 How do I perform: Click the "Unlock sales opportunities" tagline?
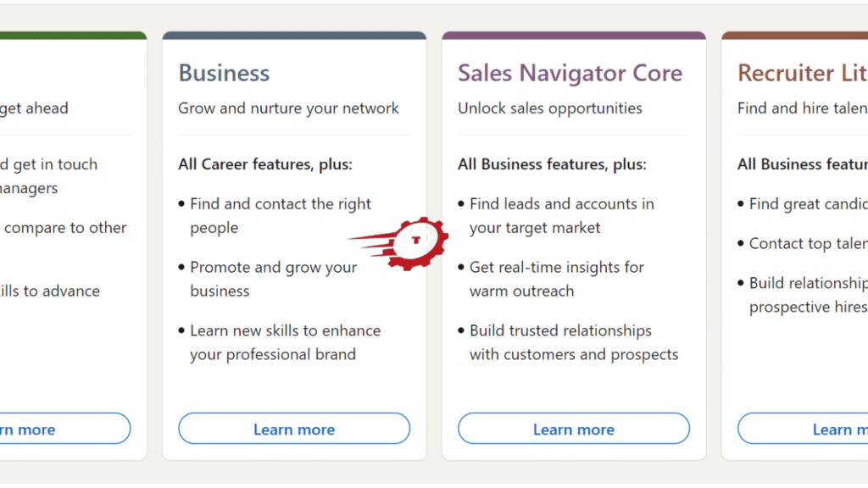tap(550, 108)
